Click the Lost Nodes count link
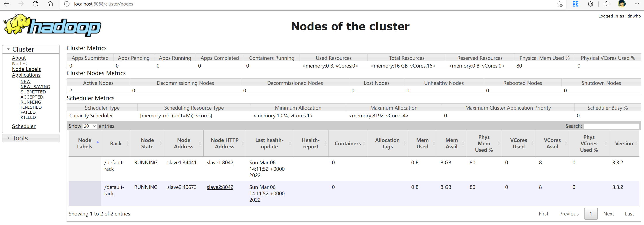The image size is (644, 225). 353,91
